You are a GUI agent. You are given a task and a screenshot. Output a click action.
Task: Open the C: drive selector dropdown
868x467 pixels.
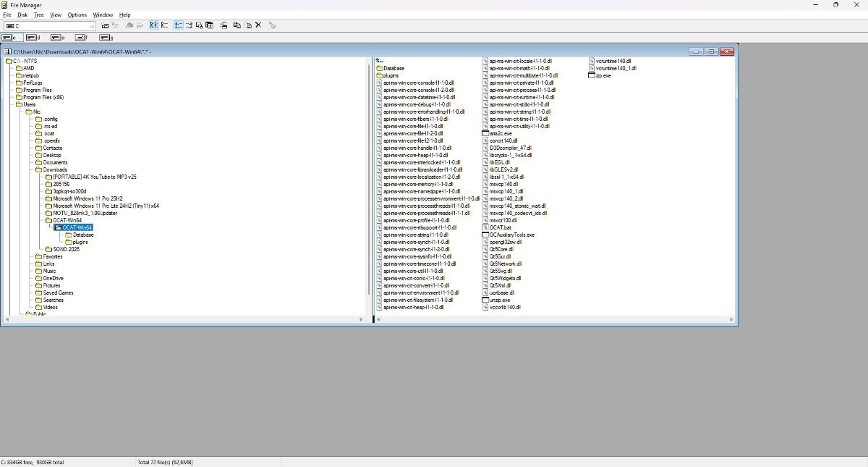coord(92,26)
